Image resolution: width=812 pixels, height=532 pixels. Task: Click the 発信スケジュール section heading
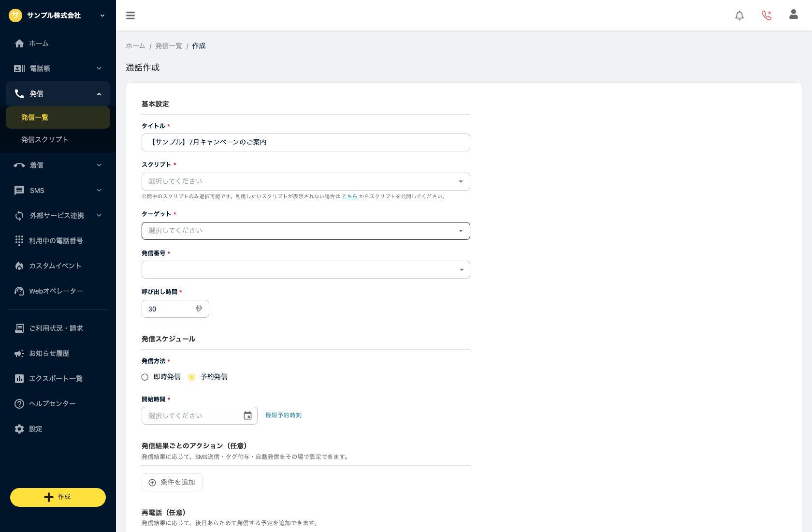(168, 339)
